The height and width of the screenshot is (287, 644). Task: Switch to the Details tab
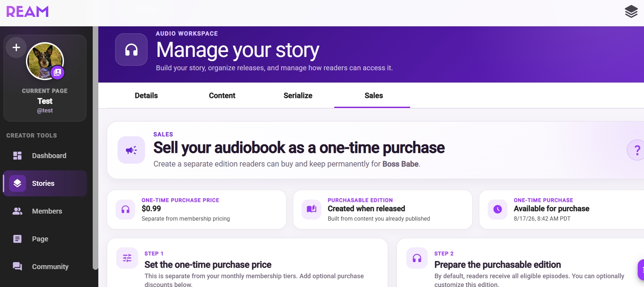pyautogui.click(x=146, y=96)
